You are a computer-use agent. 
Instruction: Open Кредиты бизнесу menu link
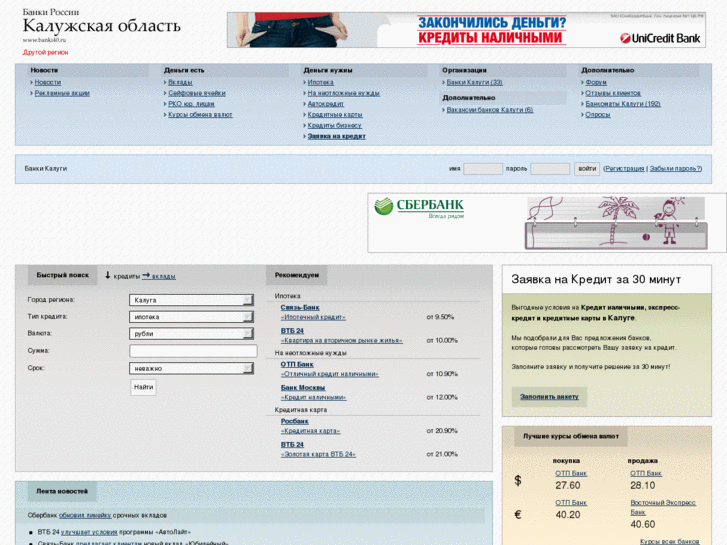pyautogui.click(x=334, y=125)
